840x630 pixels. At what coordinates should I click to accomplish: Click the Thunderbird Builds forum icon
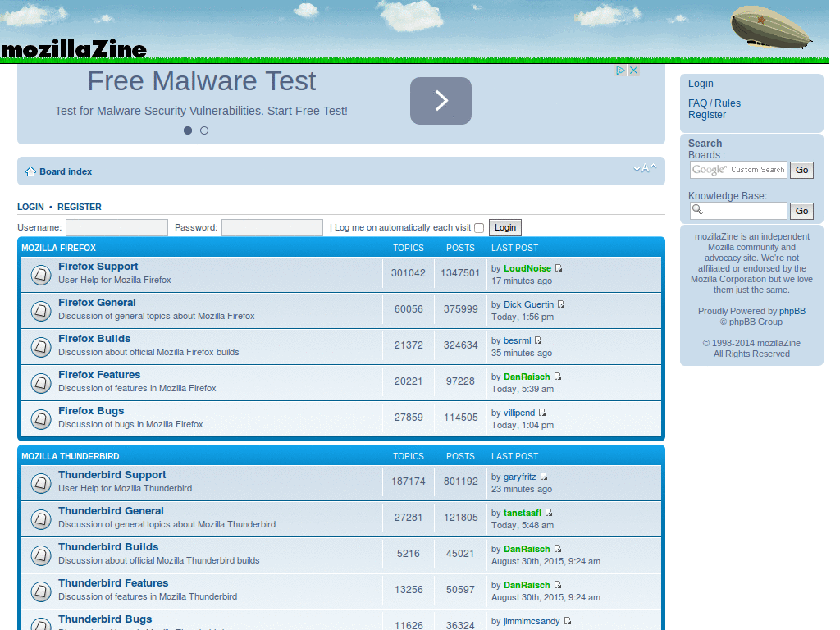(41, 555)
